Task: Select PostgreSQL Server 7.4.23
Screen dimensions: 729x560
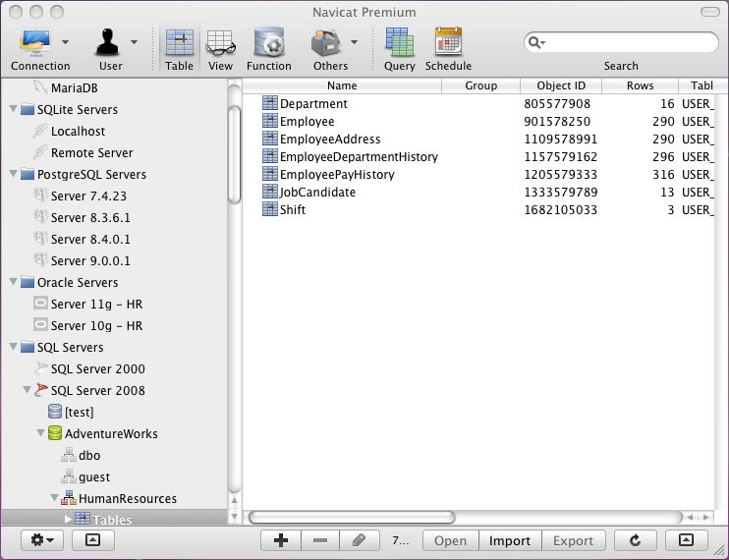Action: click(x=88, y=196)
